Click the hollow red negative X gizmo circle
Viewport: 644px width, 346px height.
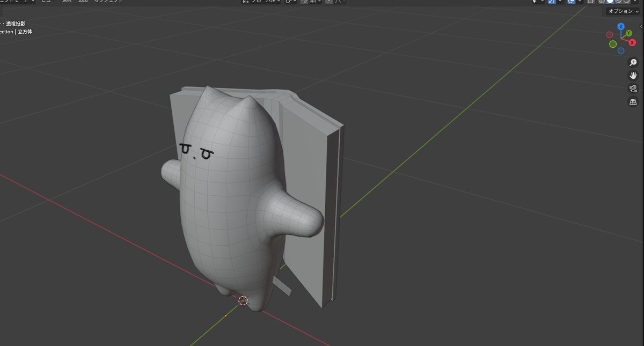(610, 35)
